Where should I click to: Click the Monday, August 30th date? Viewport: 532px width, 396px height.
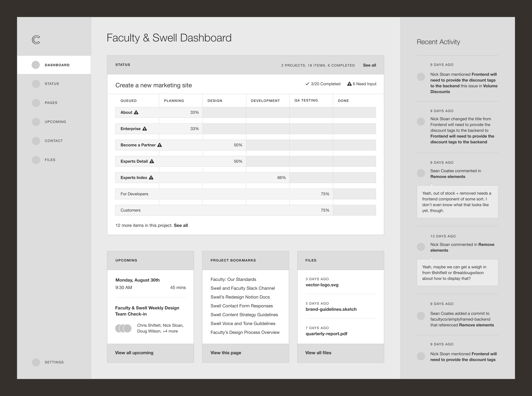[x=137, y=280]
